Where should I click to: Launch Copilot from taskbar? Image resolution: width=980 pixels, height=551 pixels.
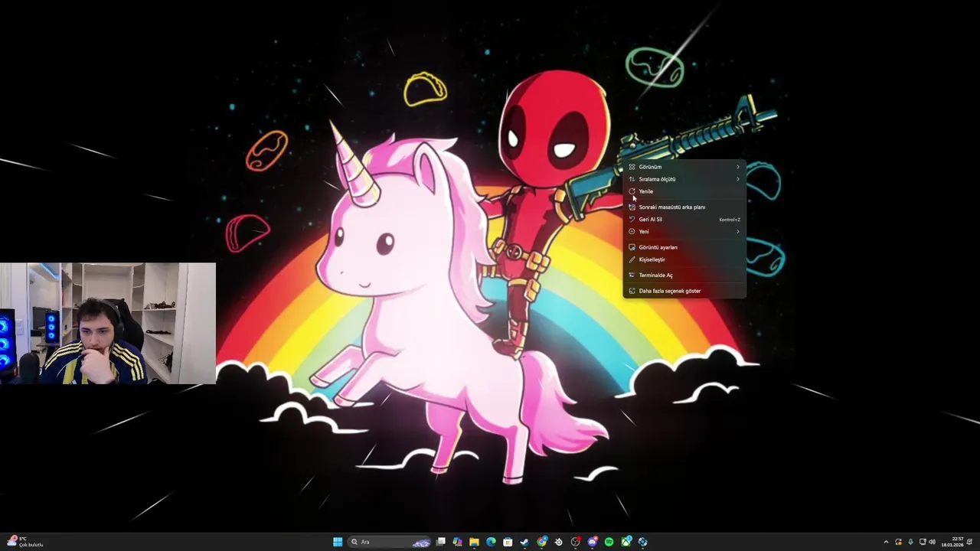click(x=457, y=542)
